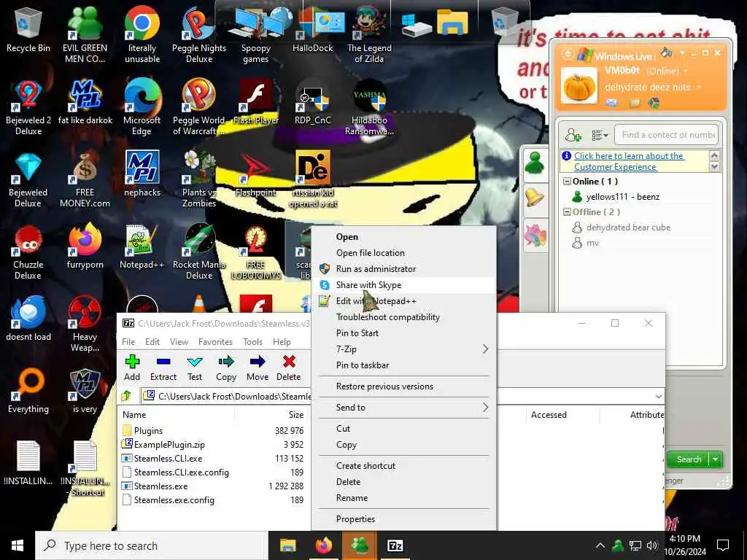Expand the Send to submenu
The width and height of the screenshot is (747, 560).
(x=485, y=408)
